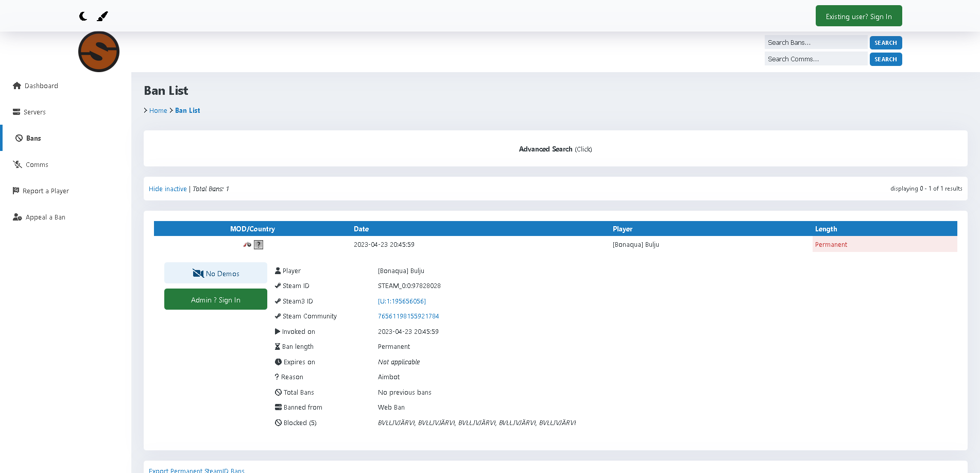The width and height of the screenshot is (980, 473).
Task: Select the Bans sidebar item
Action: click(x=33, y=139)
